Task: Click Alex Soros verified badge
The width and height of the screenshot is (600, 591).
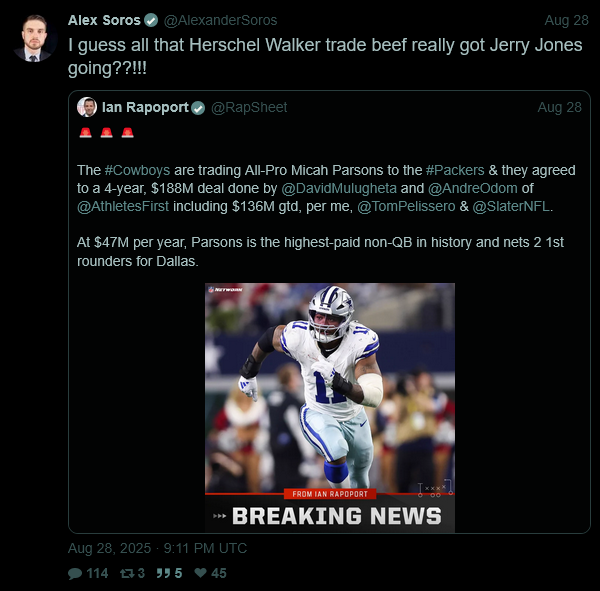Action: tap(151, 20)
